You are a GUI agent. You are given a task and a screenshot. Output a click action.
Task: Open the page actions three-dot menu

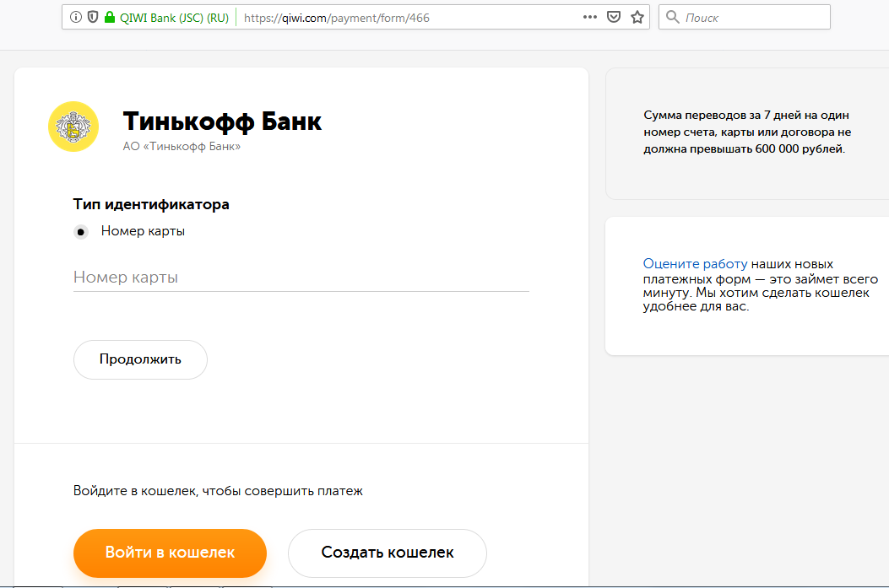click(x=590, y=17)
